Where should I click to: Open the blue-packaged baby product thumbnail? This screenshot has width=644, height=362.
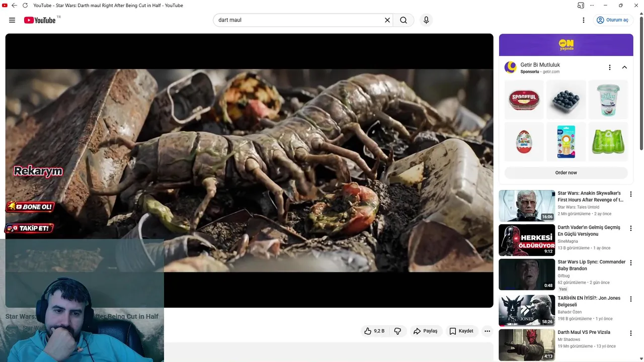click(566, 142)
